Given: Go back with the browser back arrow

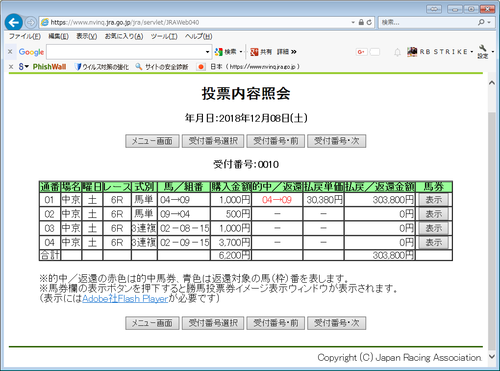Looking at the screenshot, I should point(14,22).
